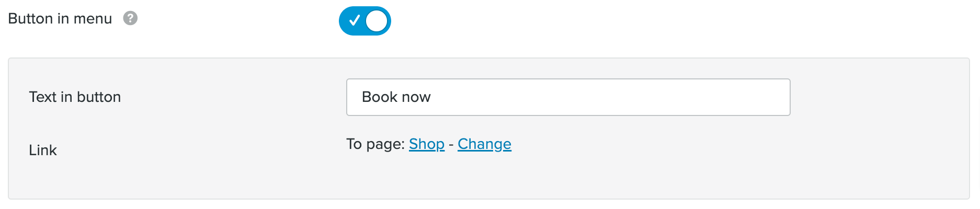Select the Change option next to Shop
980x209 pixels.
coord(484,144)
